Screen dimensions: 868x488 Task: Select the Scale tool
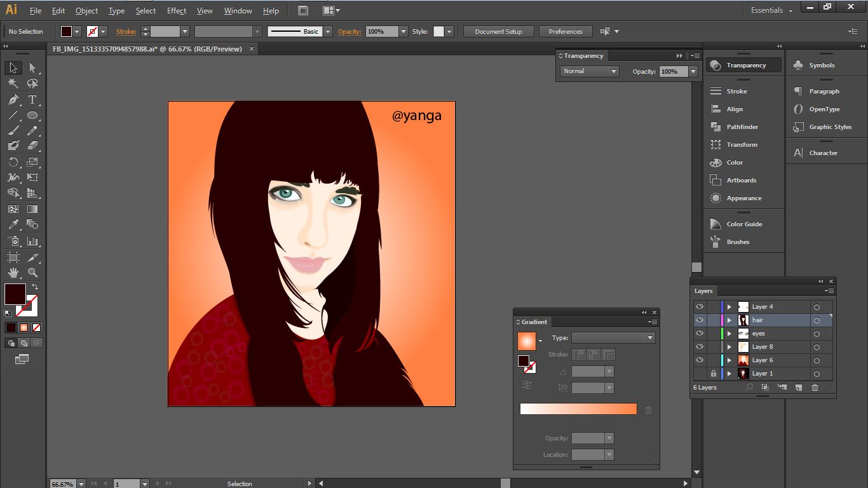(x=32, y=162)
